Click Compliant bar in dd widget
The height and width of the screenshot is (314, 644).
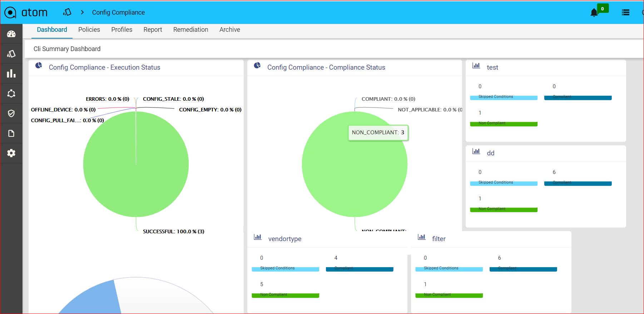[578, 183]
